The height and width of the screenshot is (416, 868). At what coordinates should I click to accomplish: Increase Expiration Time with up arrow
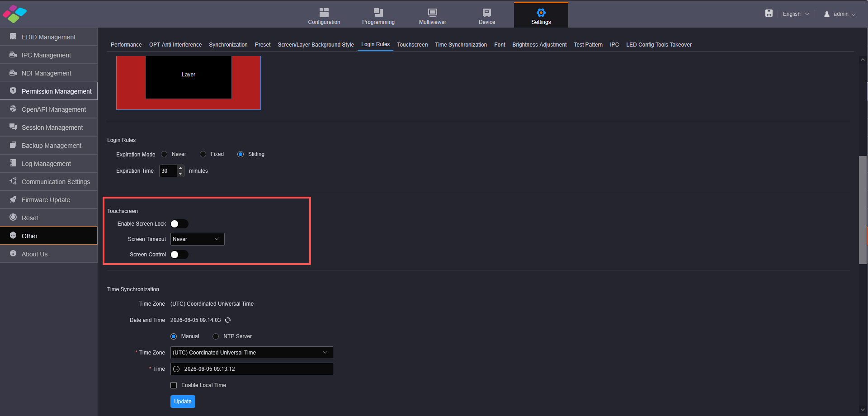click(x=180, y=168)
